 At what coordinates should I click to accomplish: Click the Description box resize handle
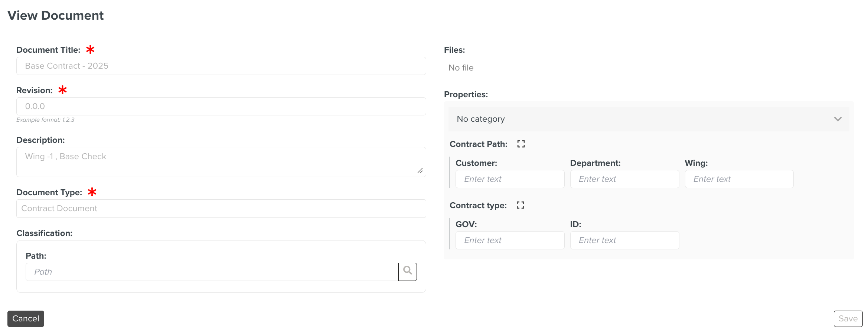pos(420,171)
